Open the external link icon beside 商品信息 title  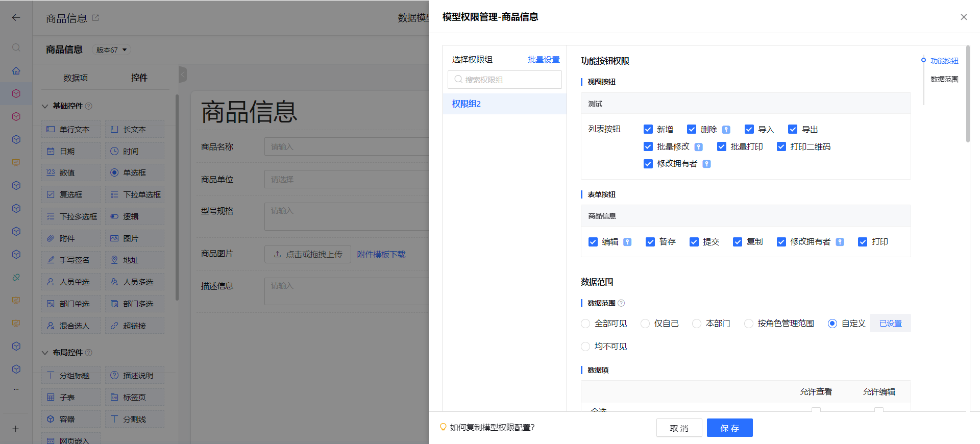pos(95,18)
